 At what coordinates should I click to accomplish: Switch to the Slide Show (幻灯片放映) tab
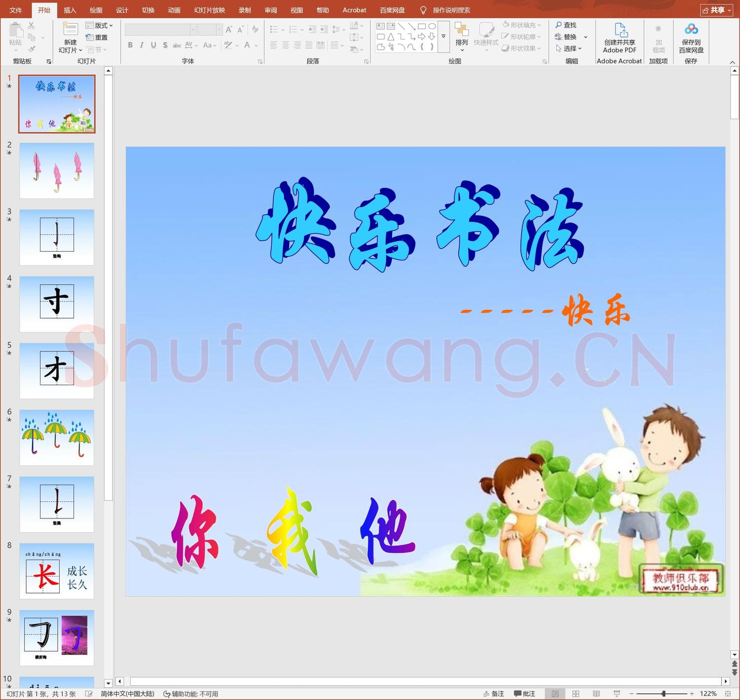tap(210, 10)
